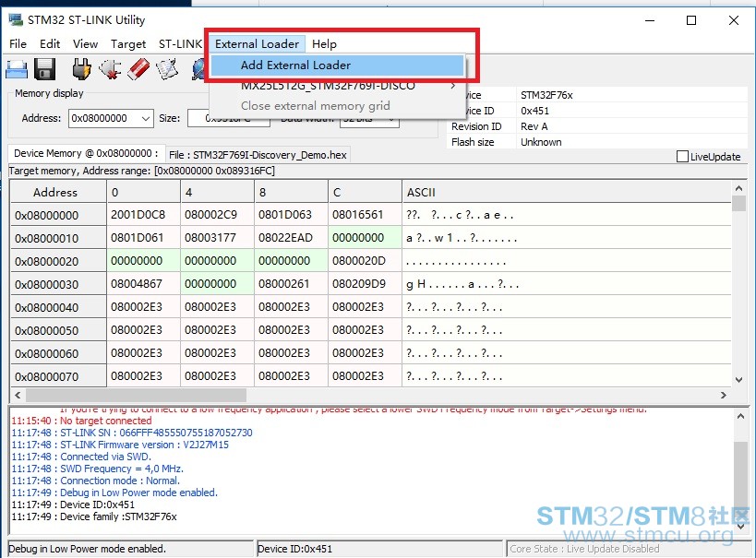
Task: Select cell 08000261 in row 0x08000030
Action: click(x=291, y=284)
